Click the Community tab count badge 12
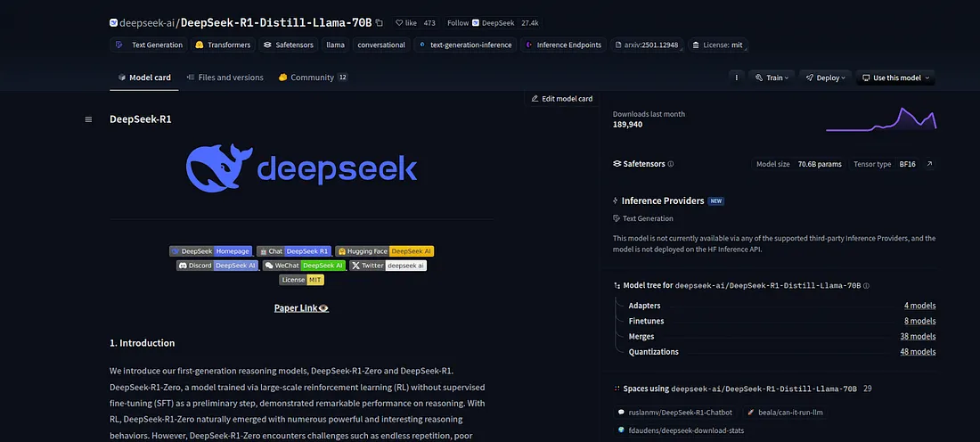 pos(342,78)
